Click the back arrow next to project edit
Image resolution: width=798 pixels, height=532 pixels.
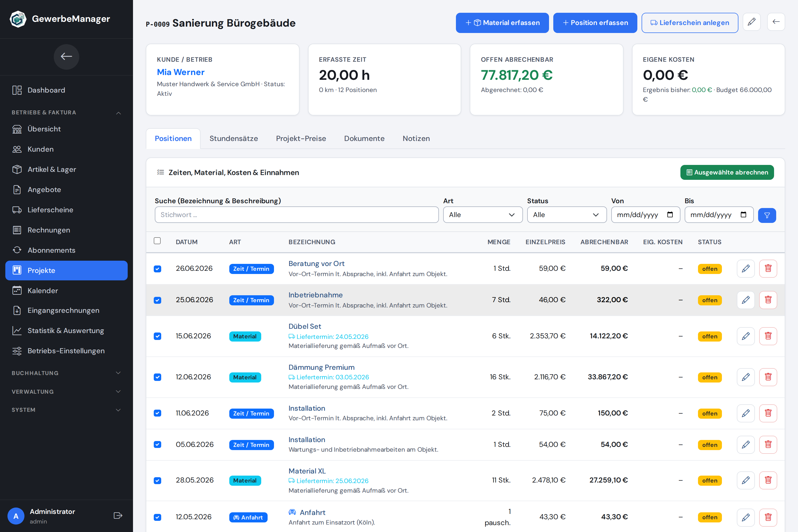(x=776, y=22)
